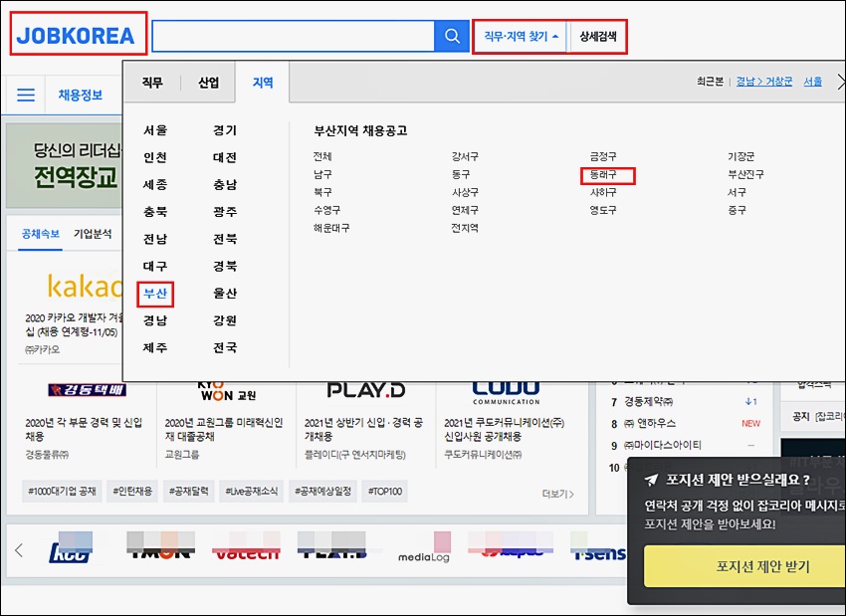Click the 포지션 제안 받기 button
Image resolution: width=846 pixels, height=616 pixels.
(x=744, y=566)
